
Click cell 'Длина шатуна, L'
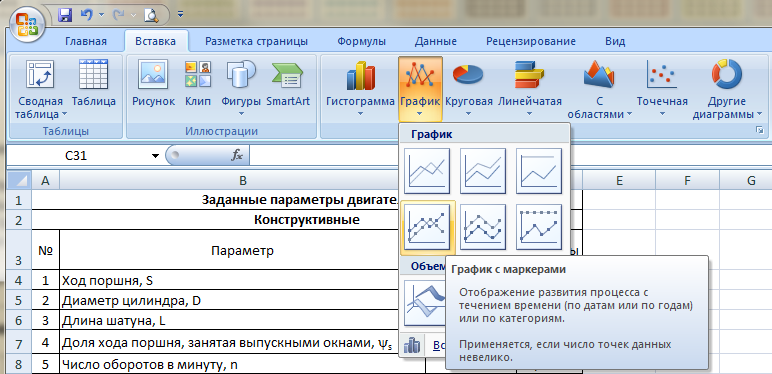click(242, 320)
